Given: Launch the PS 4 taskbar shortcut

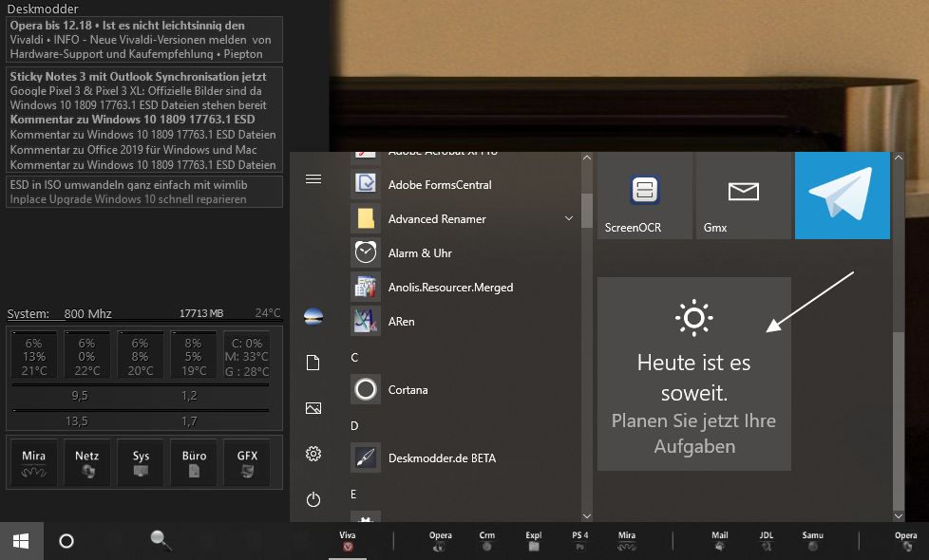Looking at the screenshot, I should (x=580, y=541).
